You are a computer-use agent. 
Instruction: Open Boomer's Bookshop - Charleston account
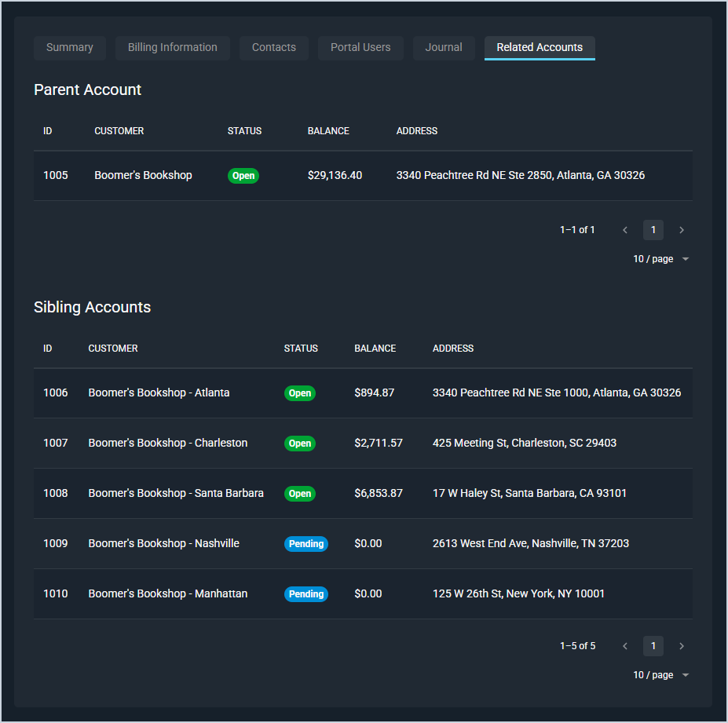point(168,443)
